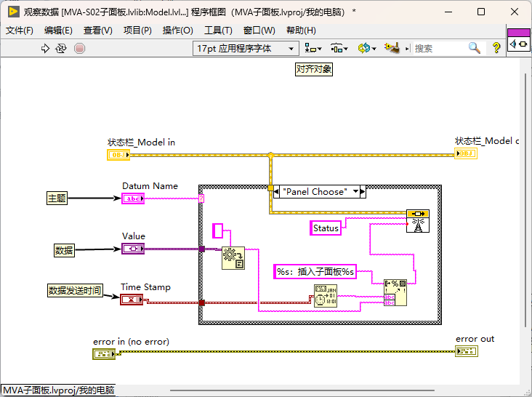Click the 数据 comment label

[64, 250]
